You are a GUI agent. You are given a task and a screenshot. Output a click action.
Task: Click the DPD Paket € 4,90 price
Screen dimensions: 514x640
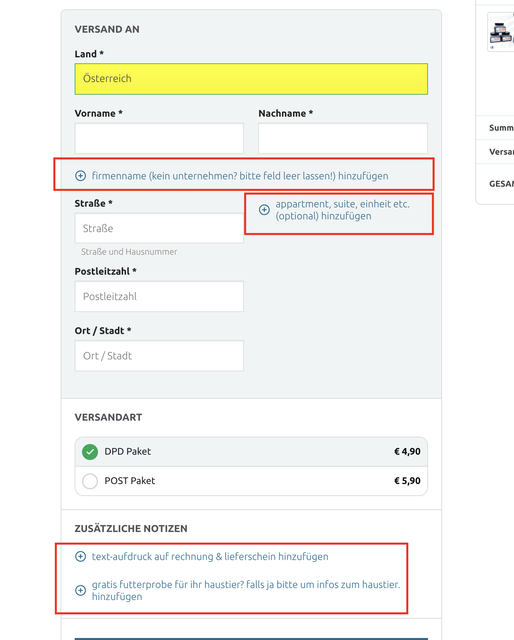(407, 451)
